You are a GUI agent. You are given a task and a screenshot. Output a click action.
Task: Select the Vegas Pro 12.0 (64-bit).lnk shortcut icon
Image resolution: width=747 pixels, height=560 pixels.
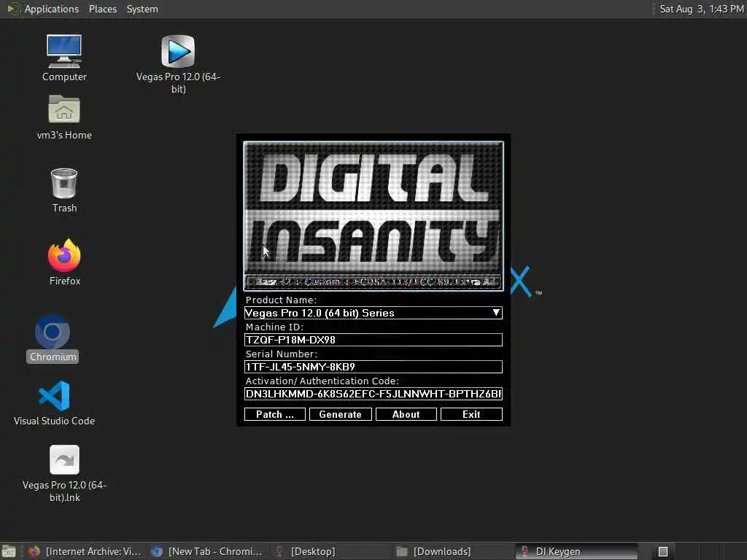[x=64, y=473]
